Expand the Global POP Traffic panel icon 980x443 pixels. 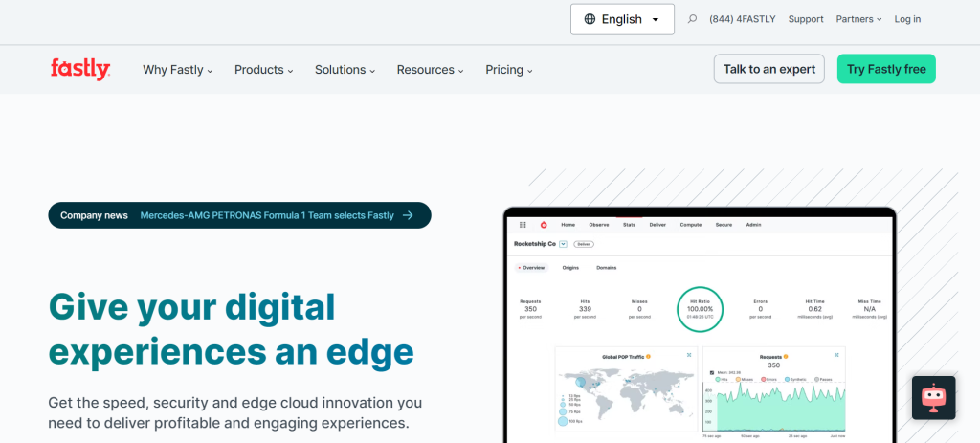click(x=689, y=355)
